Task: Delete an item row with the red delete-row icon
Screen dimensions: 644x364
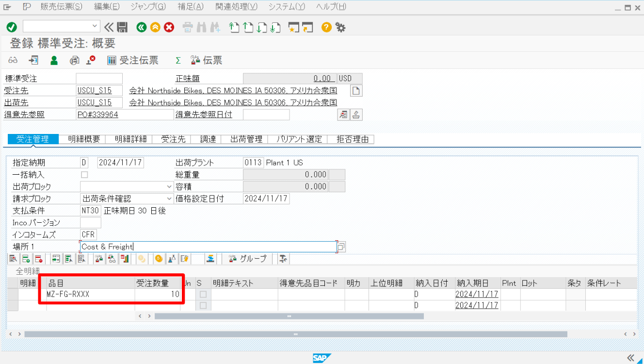Action: pos(39,258)
